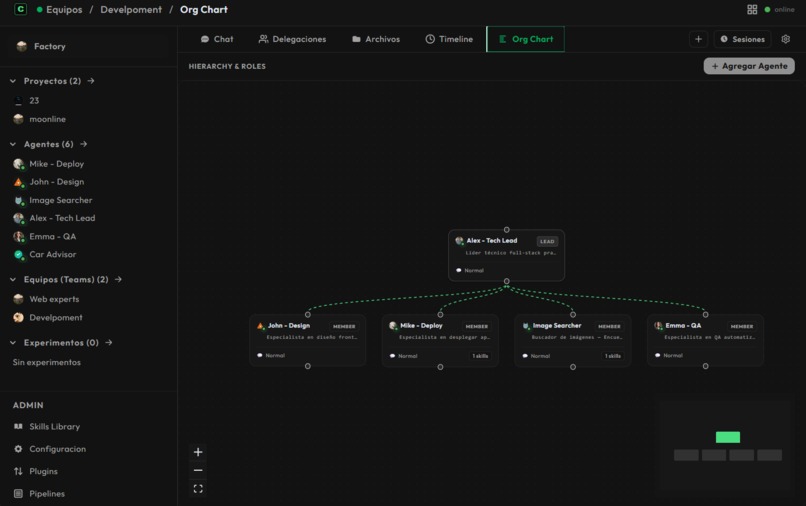Viewport: 806px width, 506px height.
Task: Select the Alex - Tech Lead node card
Action: (506, 256)
